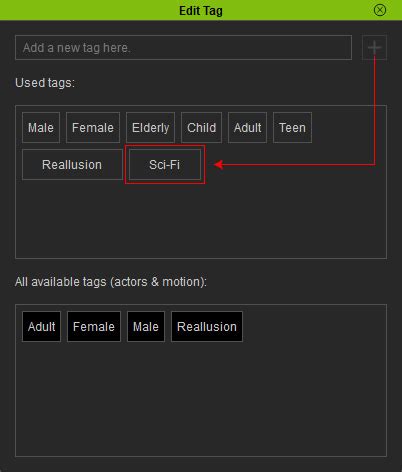Click the Sci-Fi used tag

[x=165, y=165]
